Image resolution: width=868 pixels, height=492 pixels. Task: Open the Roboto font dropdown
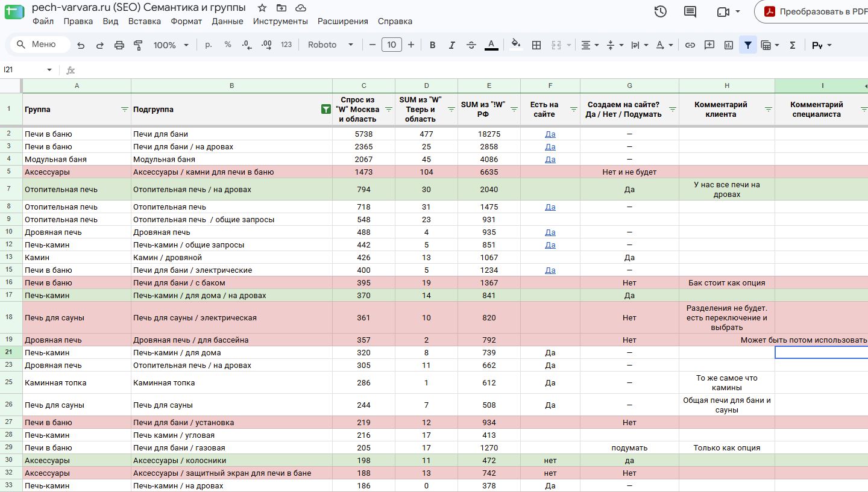click(x=330, y=45)
